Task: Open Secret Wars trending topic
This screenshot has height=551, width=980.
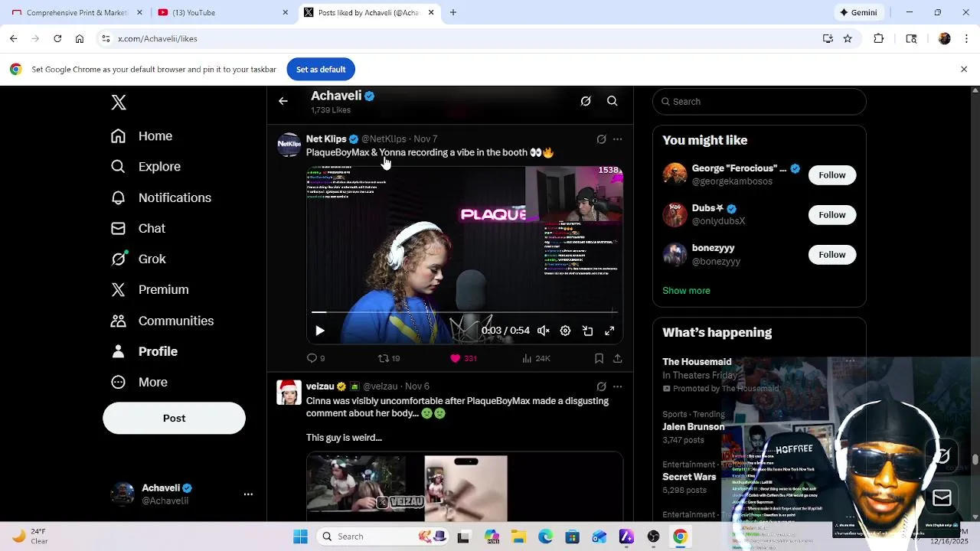Action: (x=689, y=477)
